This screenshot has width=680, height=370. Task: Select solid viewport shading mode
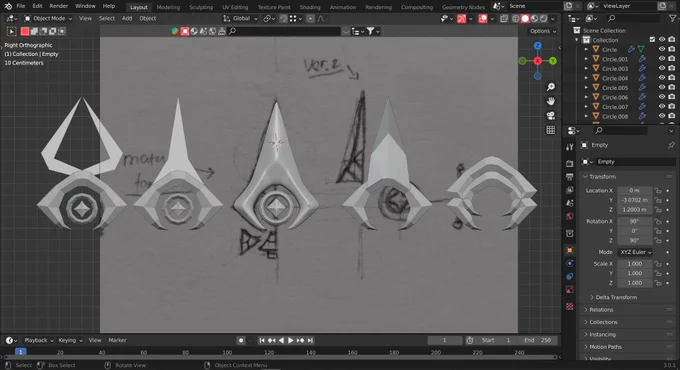point(525,19)
